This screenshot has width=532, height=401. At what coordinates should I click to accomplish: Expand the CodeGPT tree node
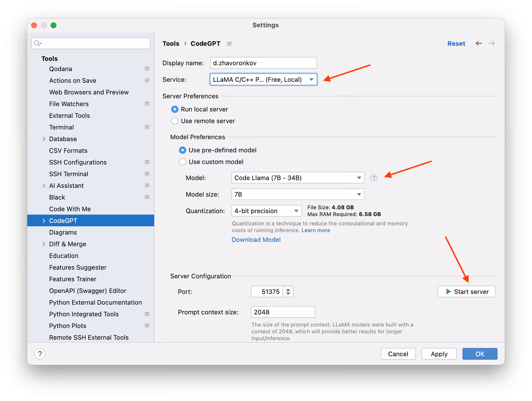point(44,221)
